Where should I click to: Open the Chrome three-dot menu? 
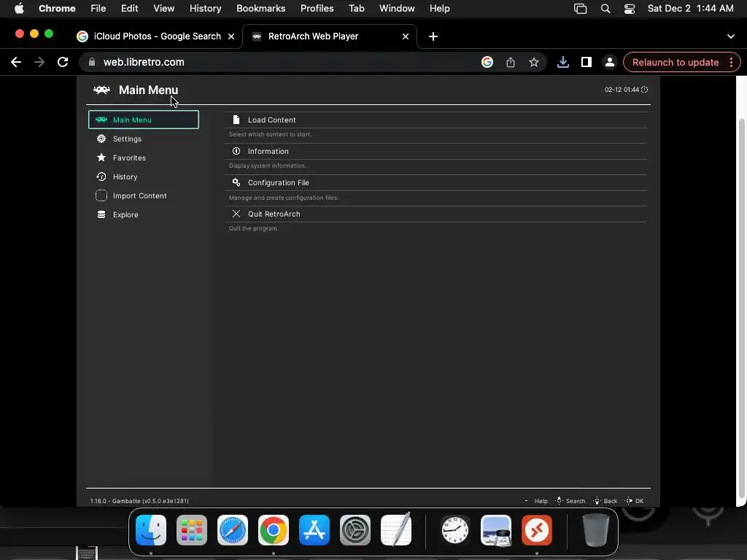click(x=731, y=63)
